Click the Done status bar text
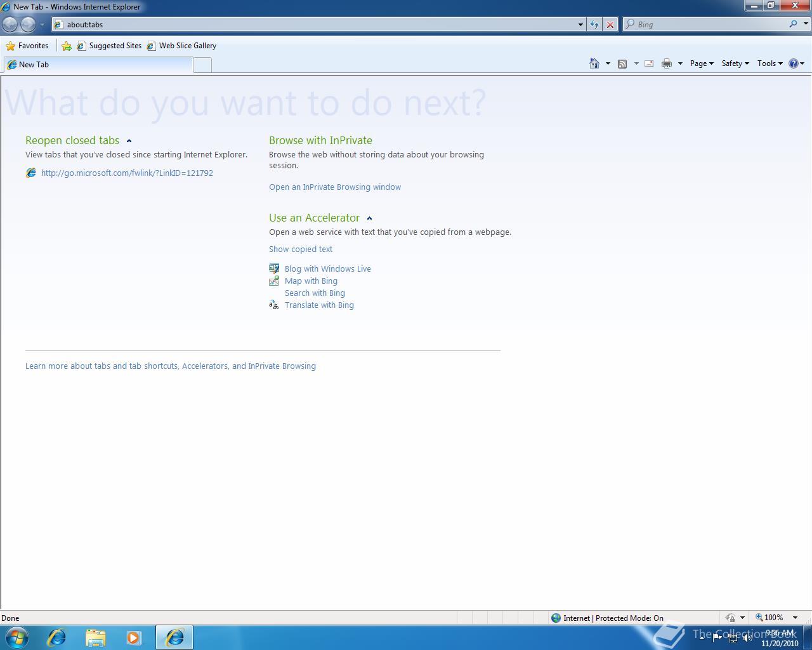Image resolution: width=812 pixels, height=650 pixels. click(10, 618)
